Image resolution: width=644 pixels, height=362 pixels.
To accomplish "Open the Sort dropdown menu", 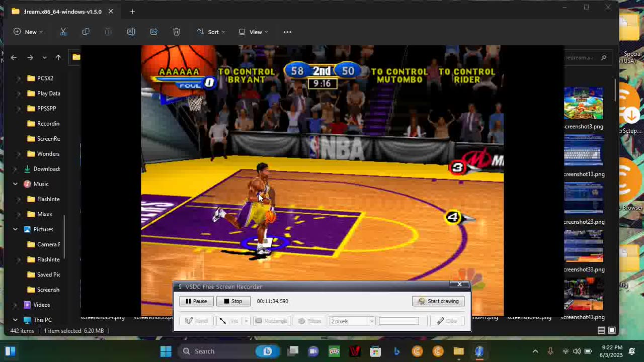I will [x=211, y=32].
